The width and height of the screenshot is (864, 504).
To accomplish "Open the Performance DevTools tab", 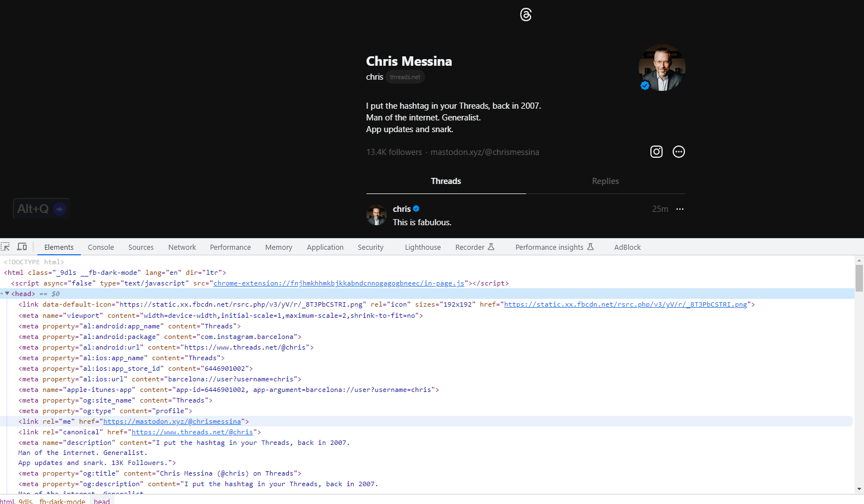I will point(230,247).
